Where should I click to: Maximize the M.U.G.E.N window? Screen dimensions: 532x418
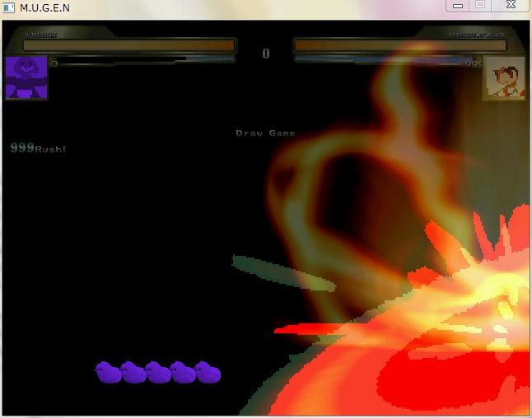(x=480, y=5)
